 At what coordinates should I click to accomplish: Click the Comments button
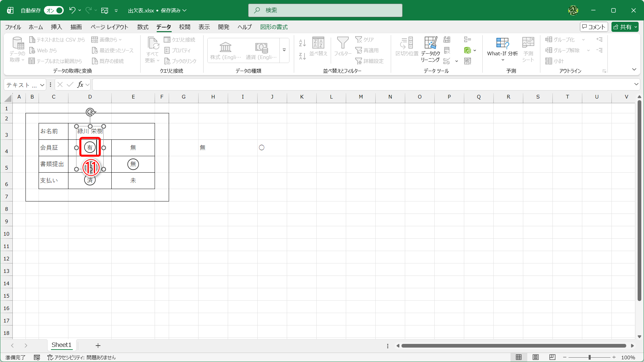click(594, 27)
